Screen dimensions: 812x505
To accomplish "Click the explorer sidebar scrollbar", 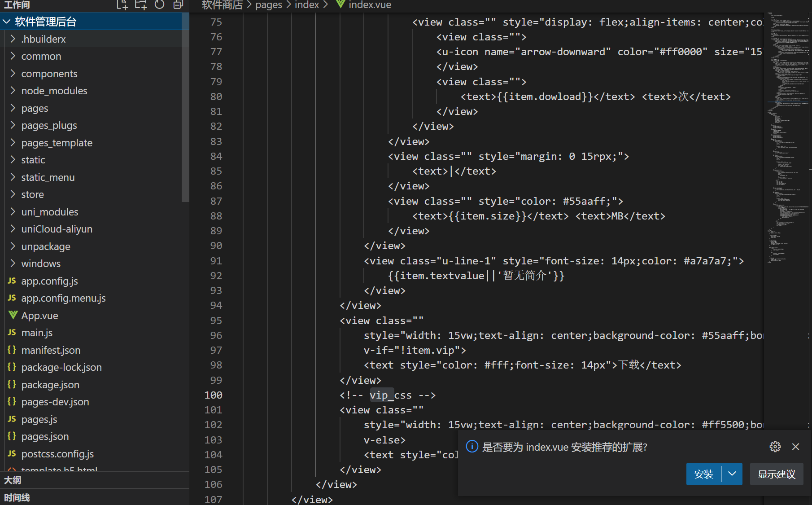I will click(x=185, y=108).
